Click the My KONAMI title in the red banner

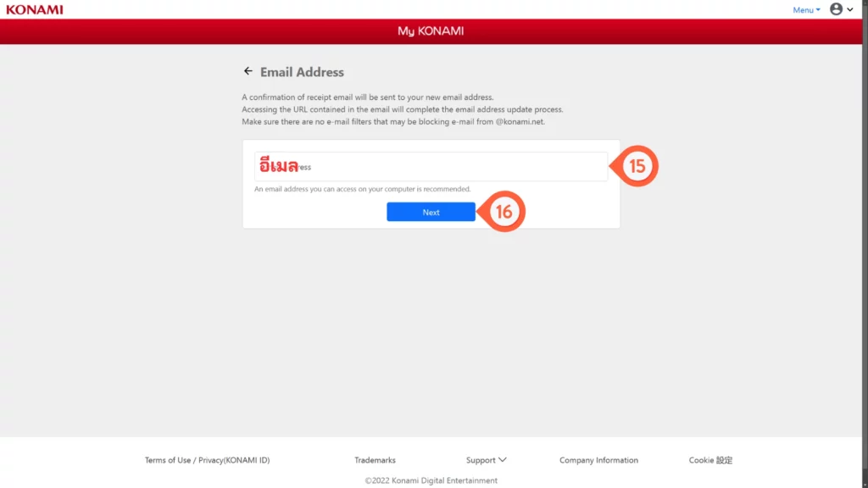click(431, 31)
